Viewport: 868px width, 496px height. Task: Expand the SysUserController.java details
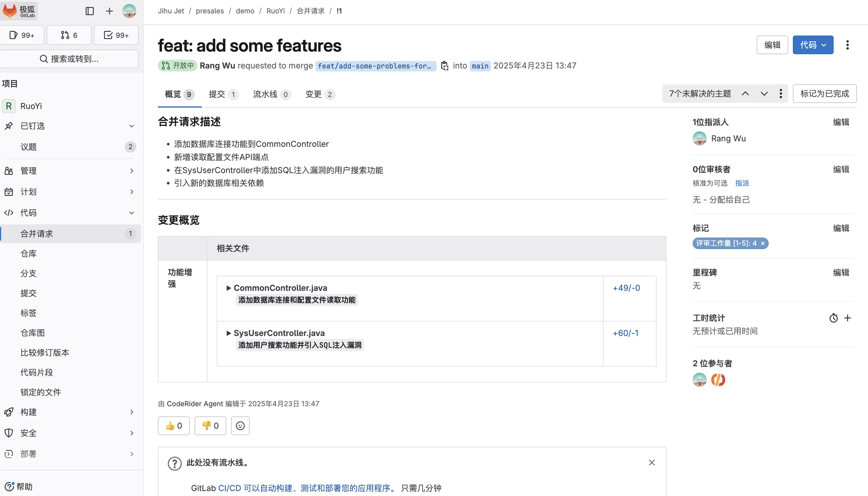pos(229,333)
